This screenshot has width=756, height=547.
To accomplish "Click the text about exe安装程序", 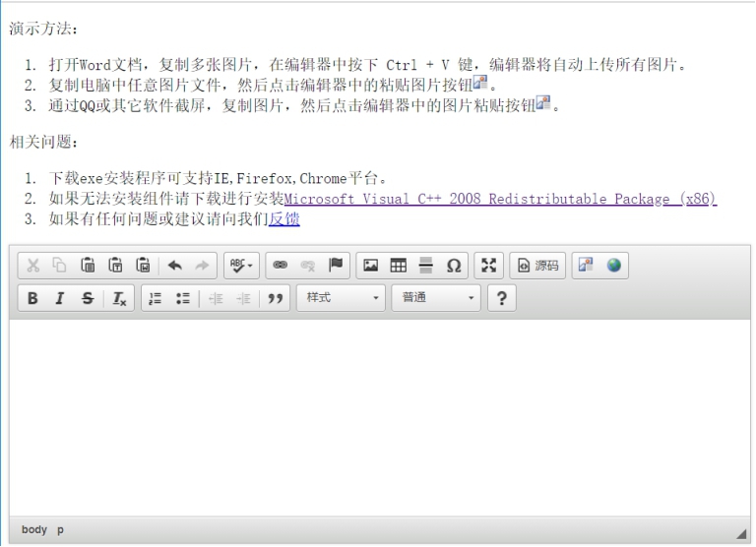I will 218,178.
